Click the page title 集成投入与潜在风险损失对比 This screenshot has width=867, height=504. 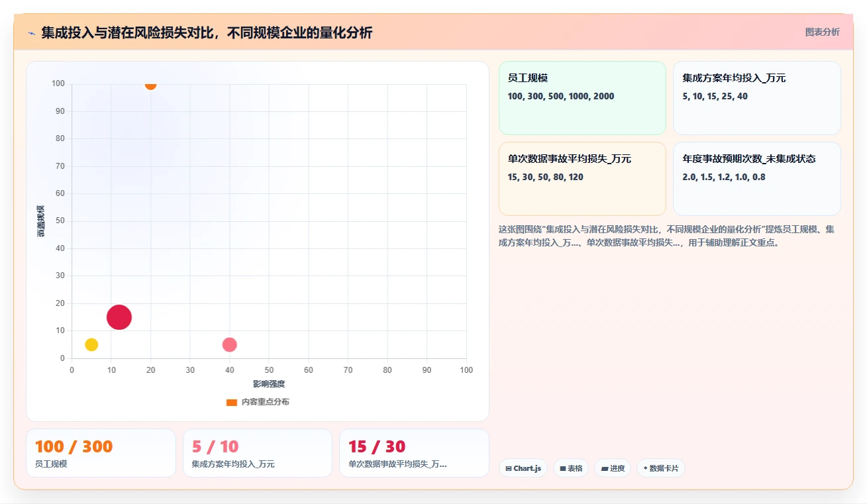coord(207,32)
